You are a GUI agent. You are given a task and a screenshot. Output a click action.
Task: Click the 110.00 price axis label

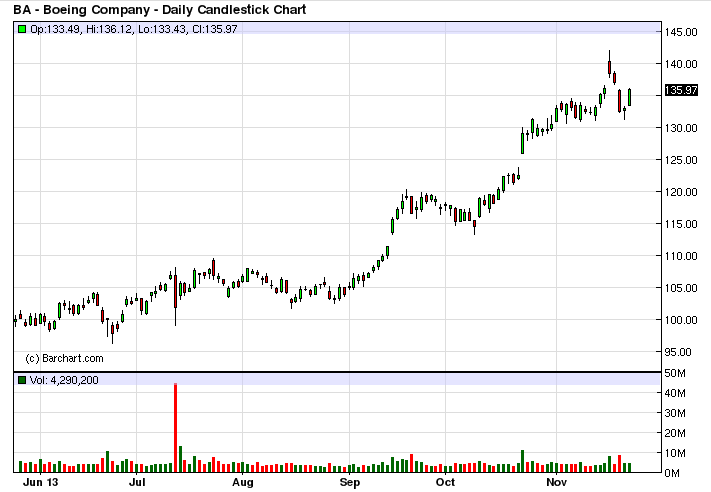[x=681, y=256]
